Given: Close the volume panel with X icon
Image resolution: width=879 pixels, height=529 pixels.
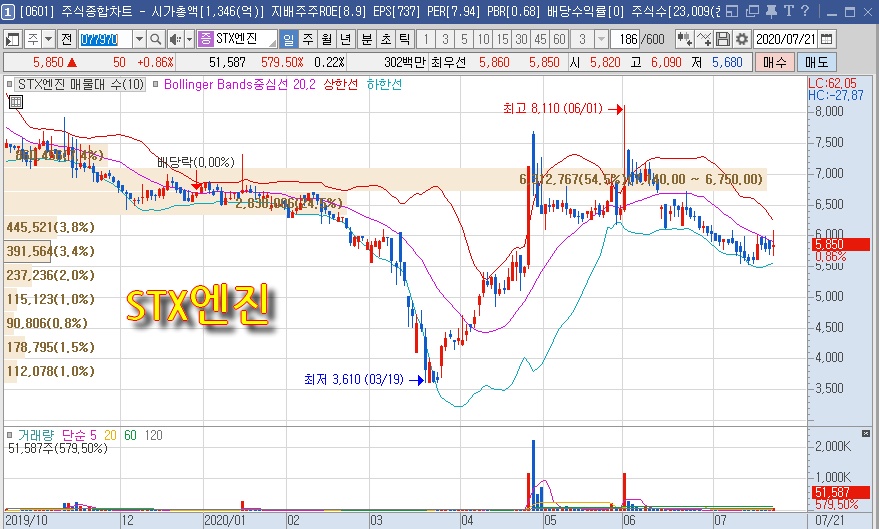Looking at the screenshot, I should [x=866, y=434].
